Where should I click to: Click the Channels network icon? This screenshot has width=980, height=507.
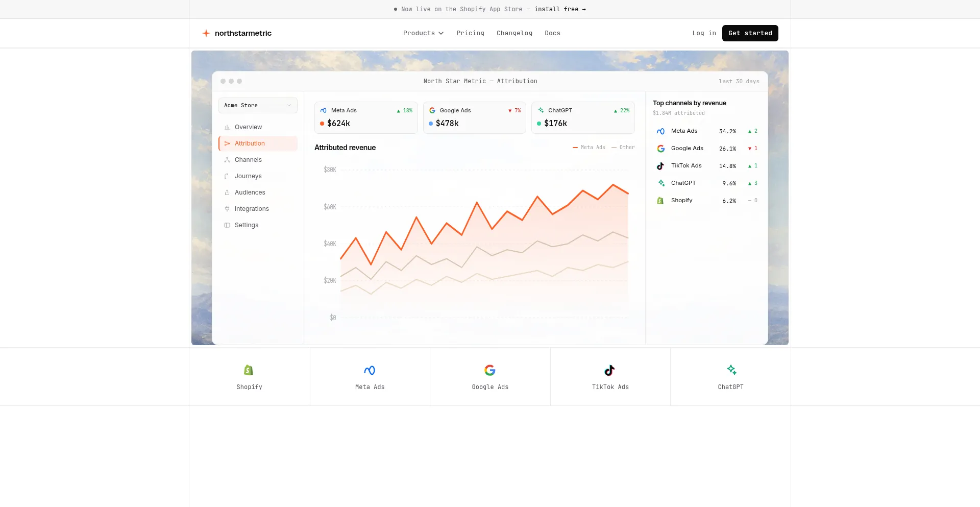coord(227,160)
